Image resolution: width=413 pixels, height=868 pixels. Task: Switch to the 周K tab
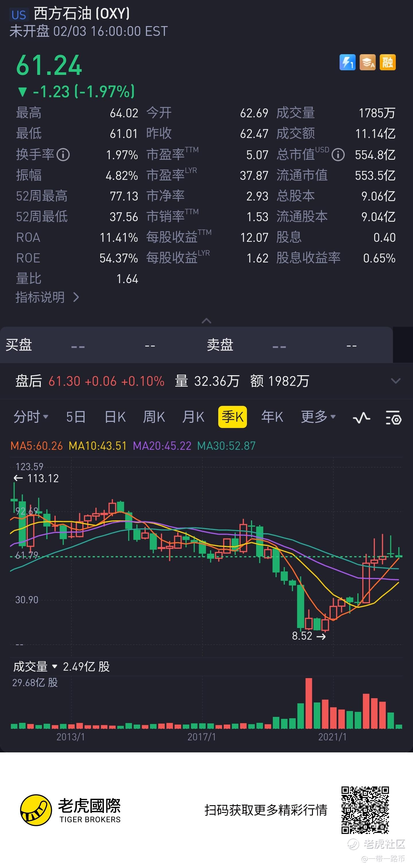click(154, 417)
